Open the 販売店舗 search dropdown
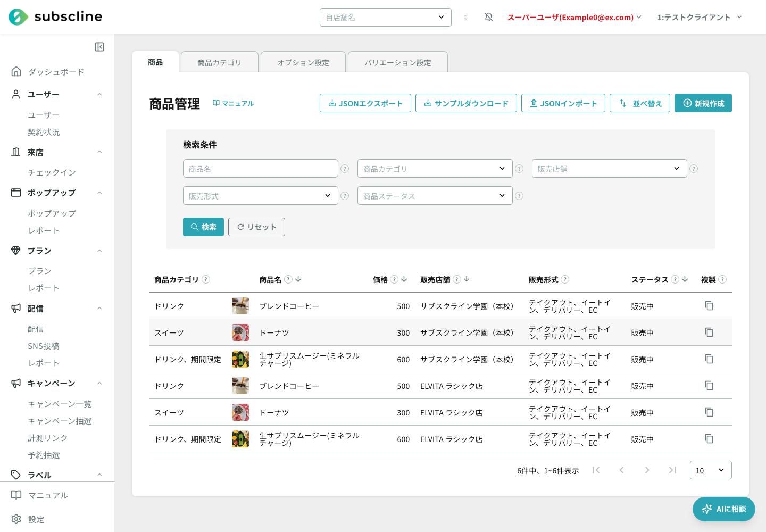 click(610, 169)
